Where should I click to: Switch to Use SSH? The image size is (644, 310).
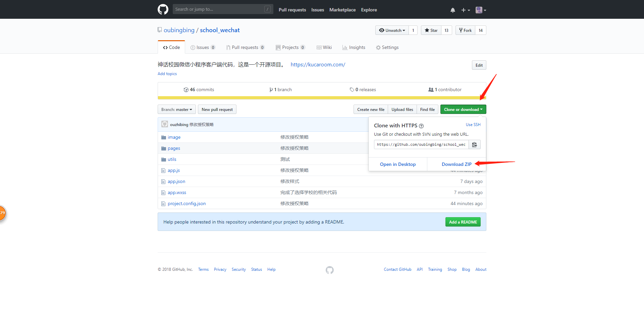coord(473,125)
